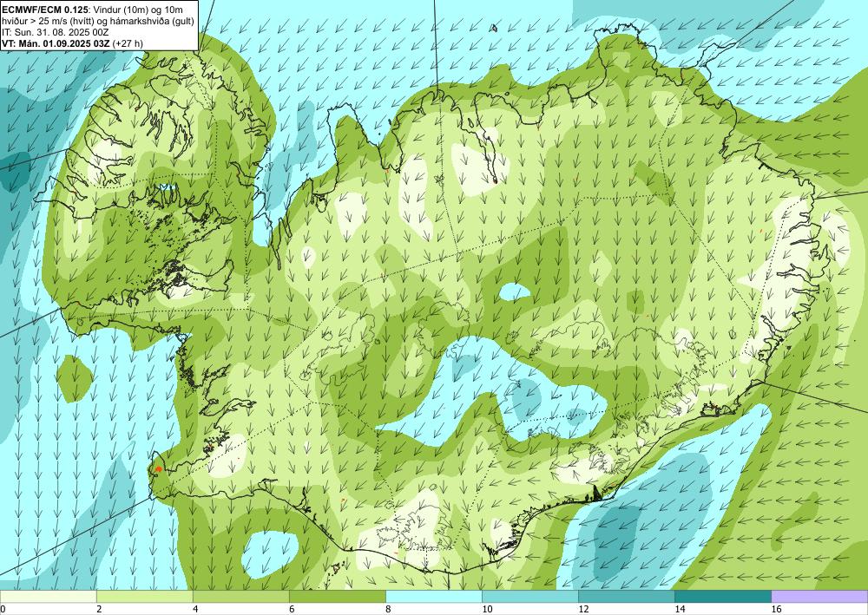Click the "VT: Mán. 01.09.2025 03Z" valid time

[x=56, y=43]
